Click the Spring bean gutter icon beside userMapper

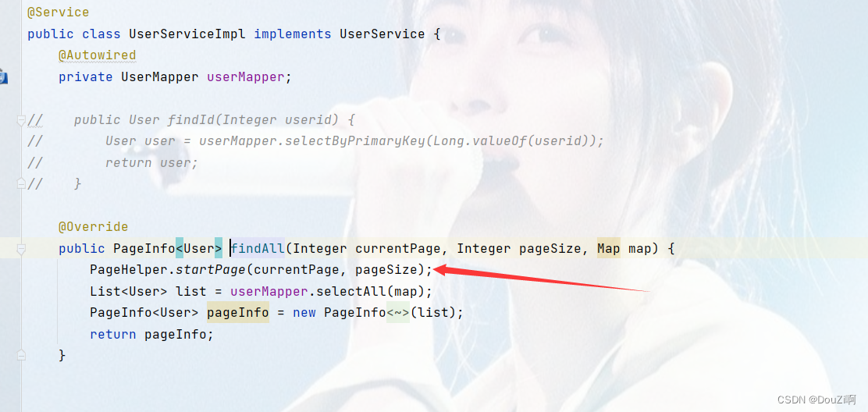(2, 77)
